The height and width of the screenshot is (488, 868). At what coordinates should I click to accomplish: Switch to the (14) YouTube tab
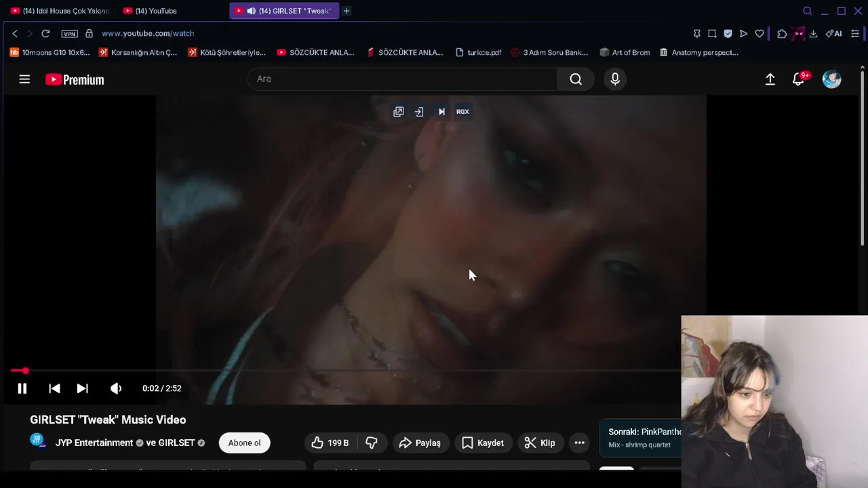point(151,11)
